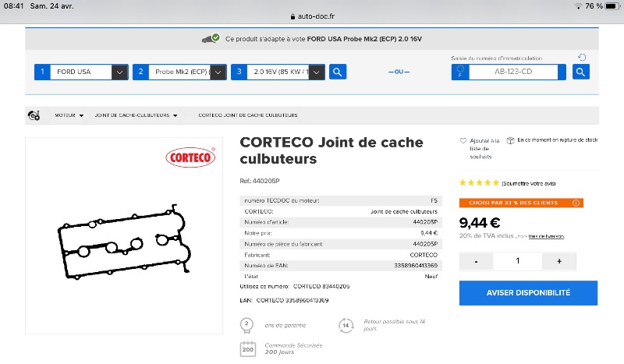Click the car parts category icon in breadcrumb
The width and height of the screenshot is (624, 364).
click(34, 115)
